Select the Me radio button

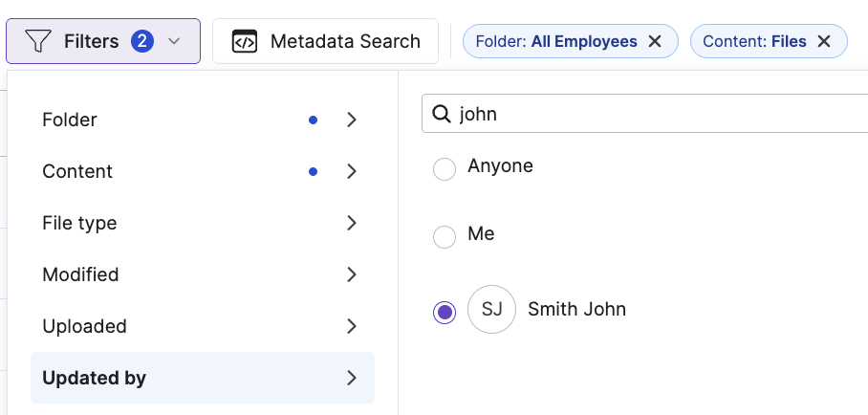445,236
